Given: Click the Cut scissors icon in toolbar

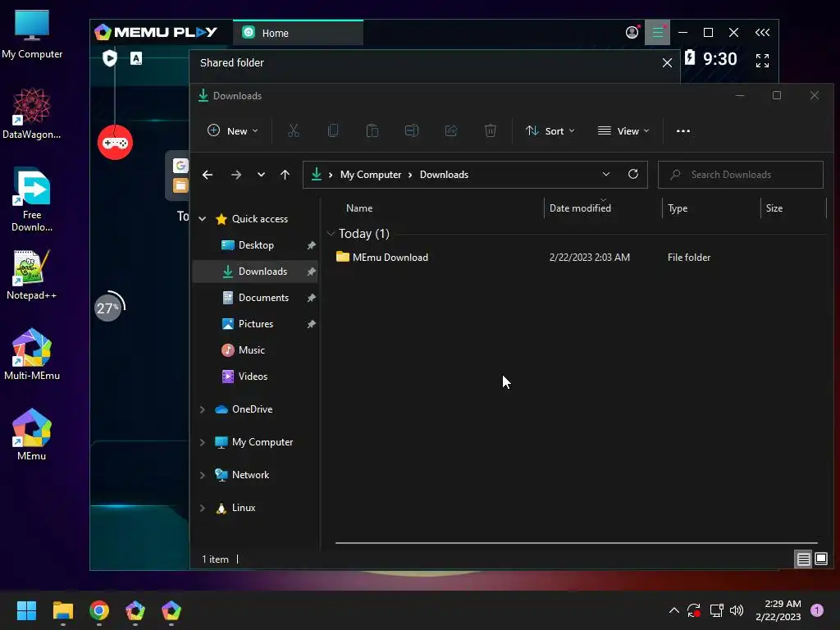Looking at the screenshot, I should (x=294, y=130).
